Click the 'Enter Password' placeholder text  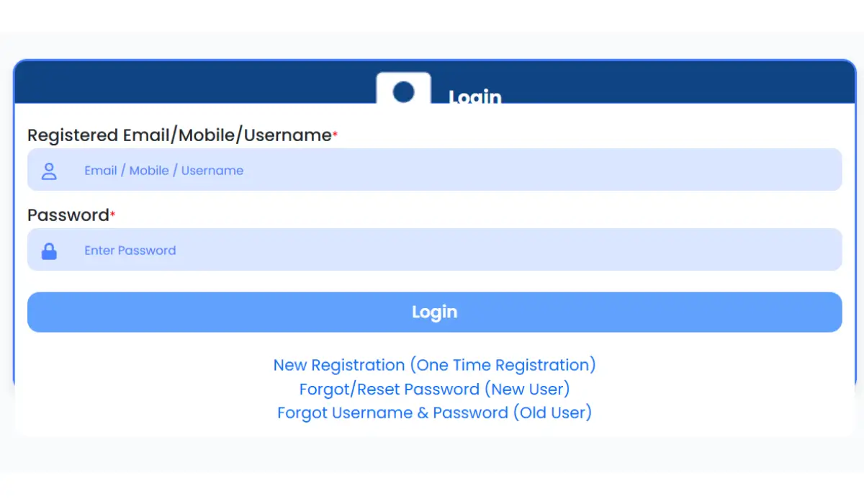tap(130, 251)
